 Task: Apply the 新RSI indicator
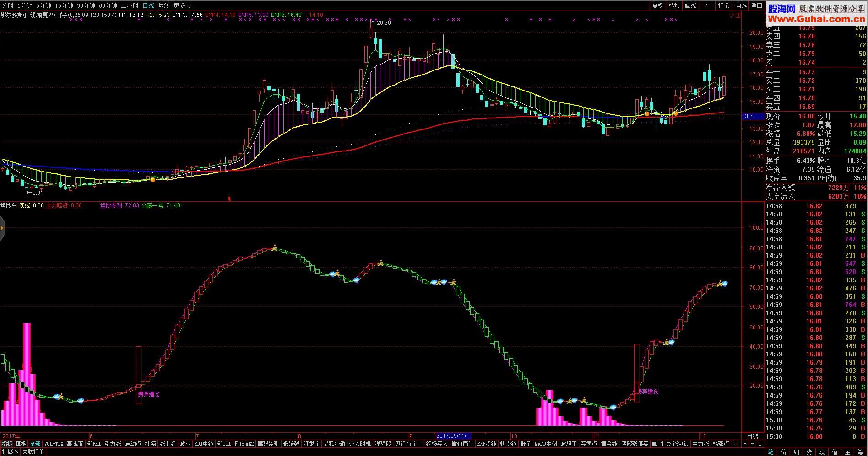pyautogui.click(x=94, y=444)
